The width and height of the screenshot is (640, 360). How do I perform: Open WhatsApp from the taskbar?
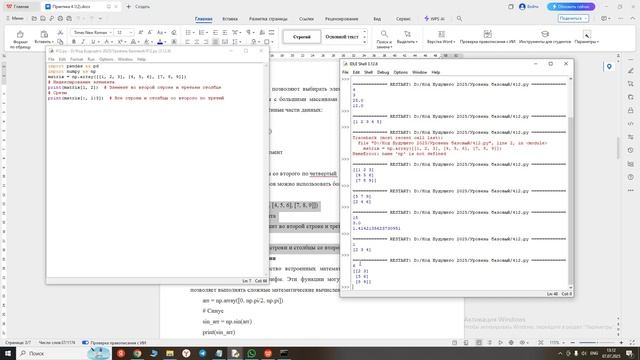click(251, 353)
